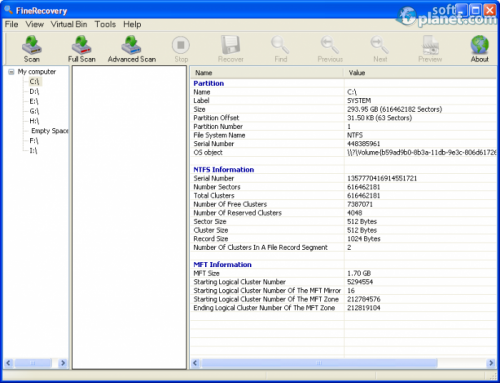Select drive H:\ in the tree

click(34, 121)
